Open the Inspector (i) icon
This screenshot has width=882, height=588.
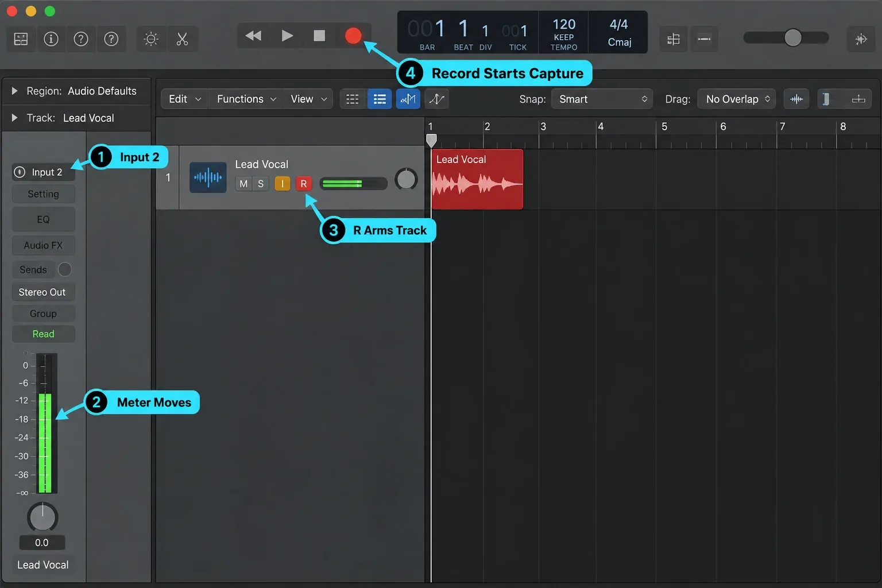[x=51, y=39]
